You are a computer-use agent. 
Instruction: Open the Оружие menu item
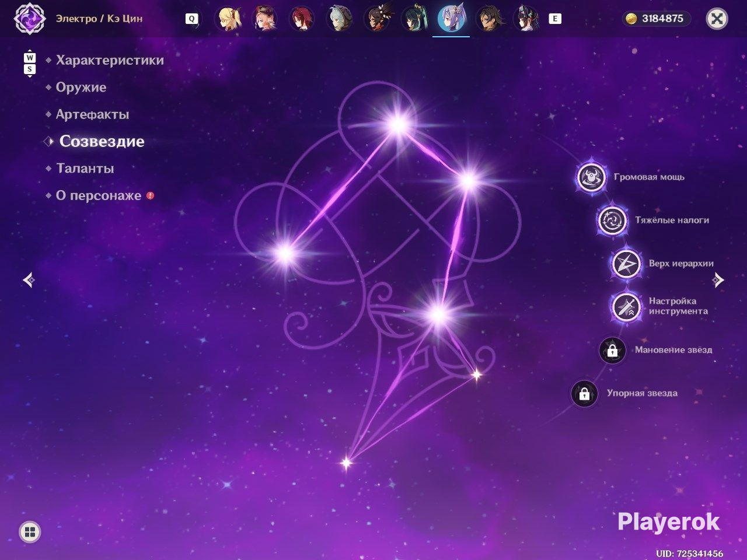(x=81, y=87)
